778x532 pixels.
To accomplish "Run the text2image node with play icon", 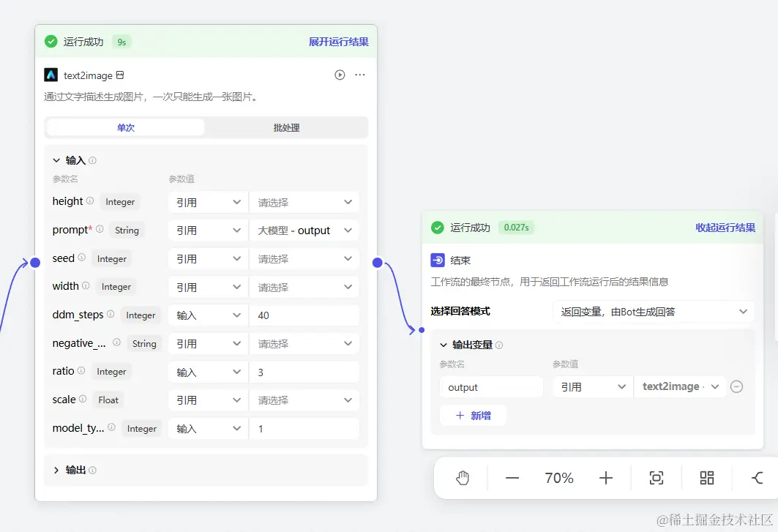I will [340, 75].
